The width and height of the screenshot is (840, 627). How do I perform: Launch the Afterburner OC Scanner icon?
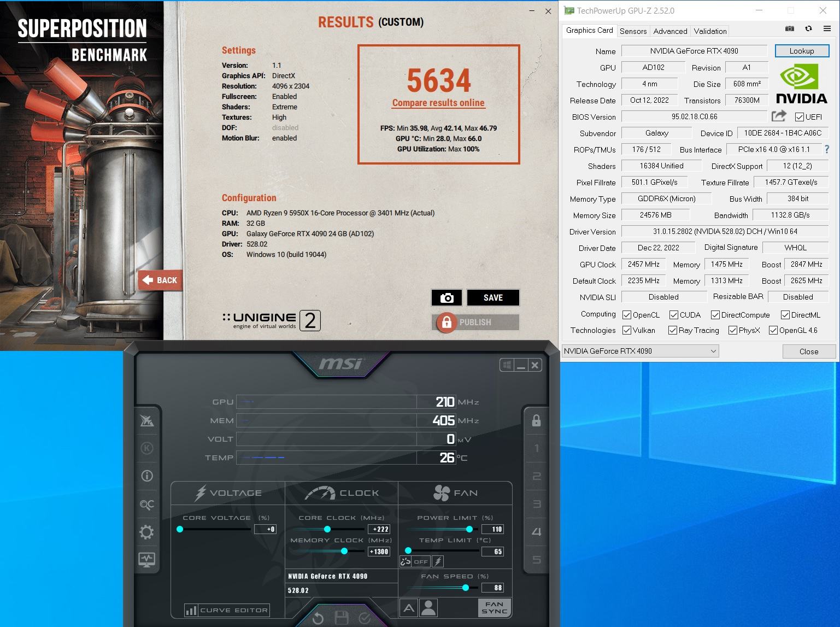147,505
